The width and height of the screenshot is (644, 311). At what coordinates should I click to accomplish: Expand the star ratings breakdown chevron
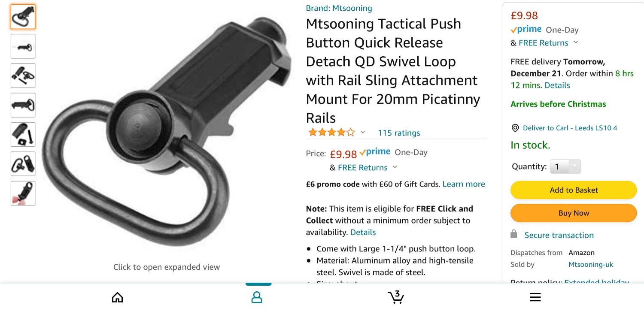point(363,132)
